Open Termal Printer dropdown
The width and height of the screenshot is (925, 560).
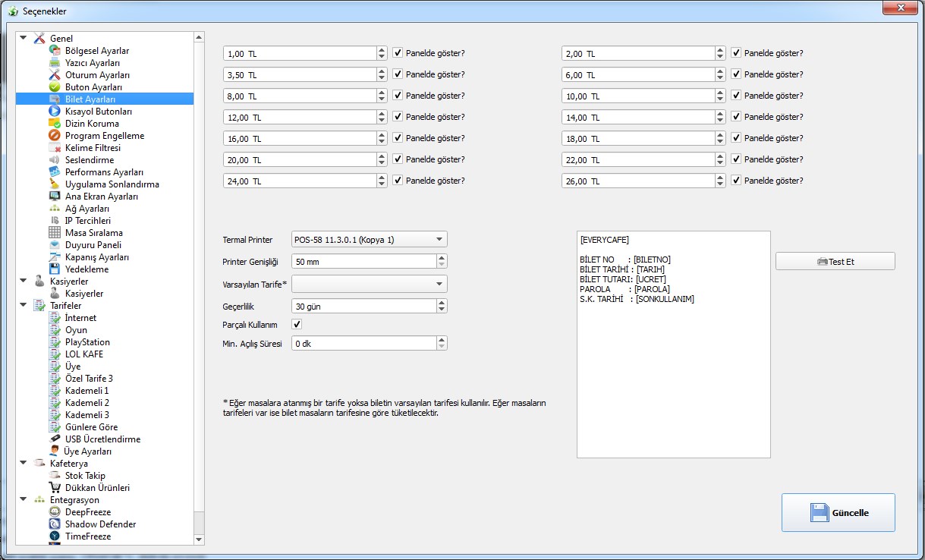[x=370, y=240]
